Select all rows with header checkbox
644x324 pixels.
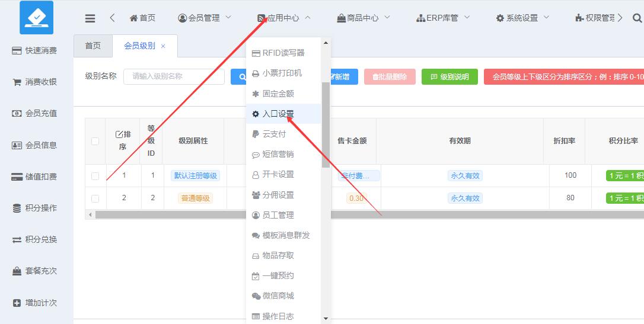pos(95,141)
